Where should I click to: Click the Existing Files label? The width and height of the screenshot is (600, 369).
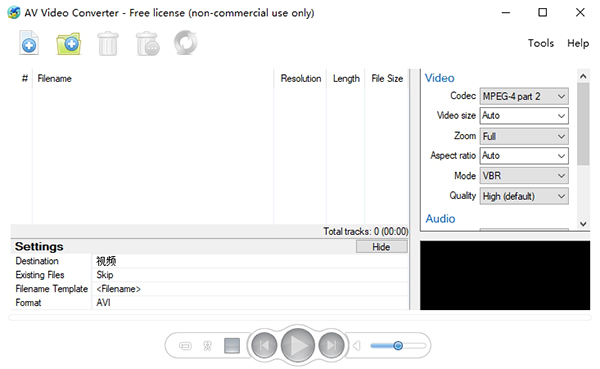pyautogui.click(x=40, y=275)
